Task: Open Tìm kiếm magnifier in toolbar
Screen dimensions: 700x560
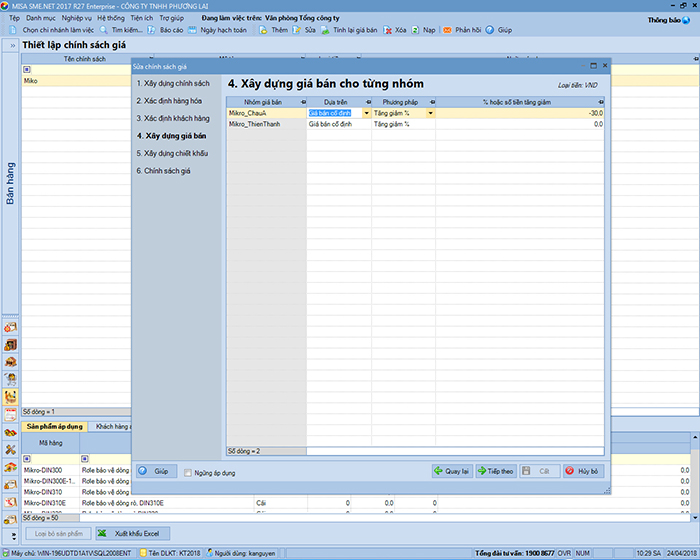Action: (104, 30)
